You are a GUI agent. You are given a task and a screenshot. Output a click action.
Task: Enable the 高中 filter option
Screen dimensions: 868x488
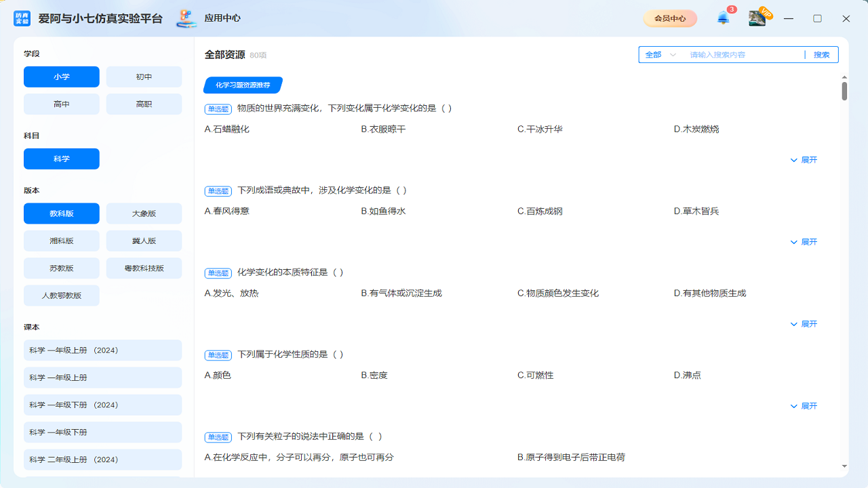pyautogui.click(x=61, y=104)
